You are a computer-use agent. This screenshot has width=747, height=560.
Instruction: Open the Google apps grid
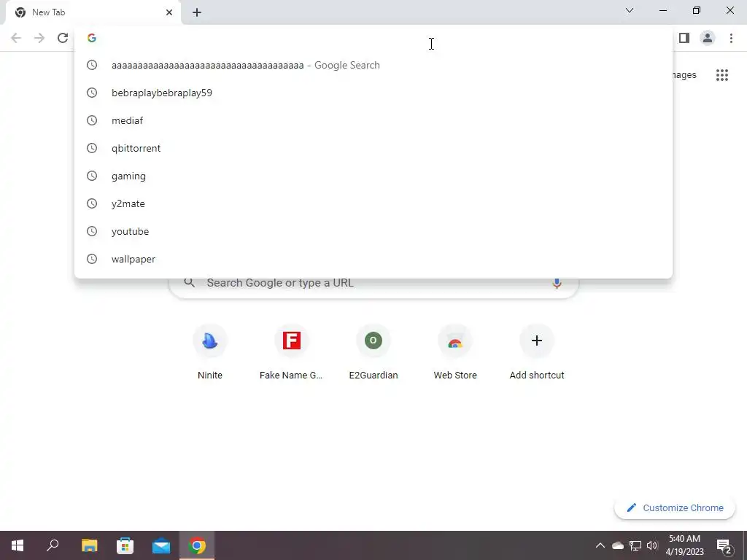pyautogui.click(x=722, y=75)
